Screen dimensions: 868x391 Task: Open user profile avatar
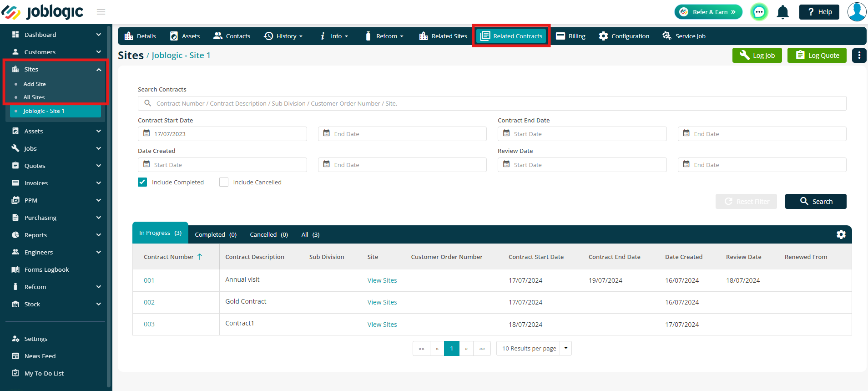point(857,12)
